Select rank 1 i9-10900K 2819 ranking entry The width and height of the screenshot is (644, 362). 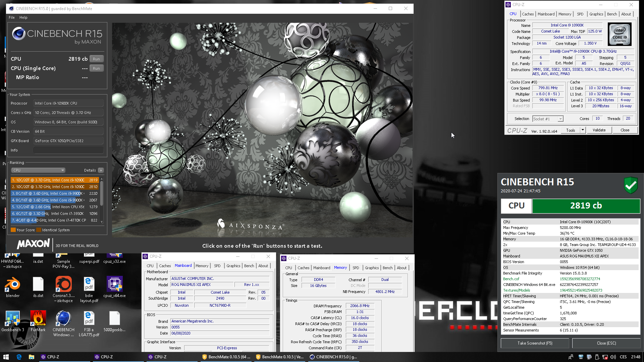tap(55, 180)
